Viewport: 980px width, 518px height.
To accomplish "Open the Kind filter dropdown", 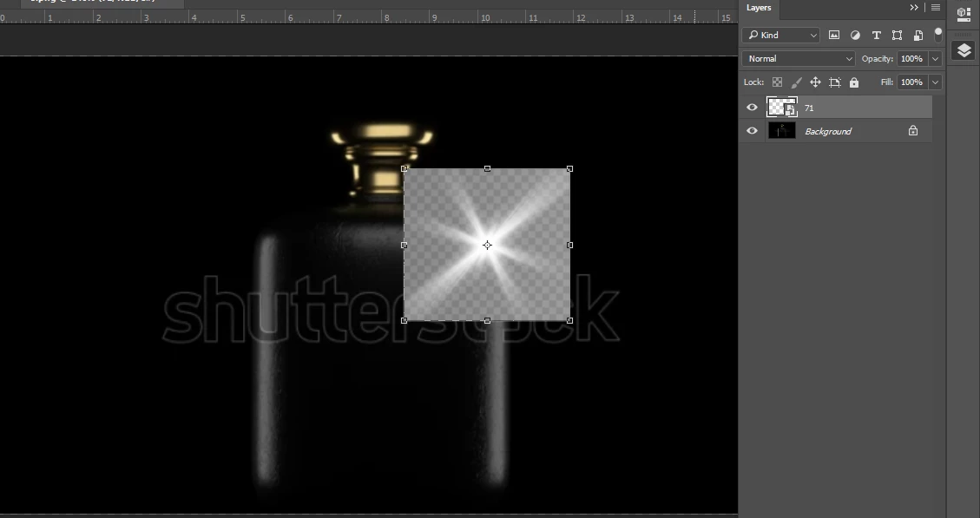I will tap(782, 35).
